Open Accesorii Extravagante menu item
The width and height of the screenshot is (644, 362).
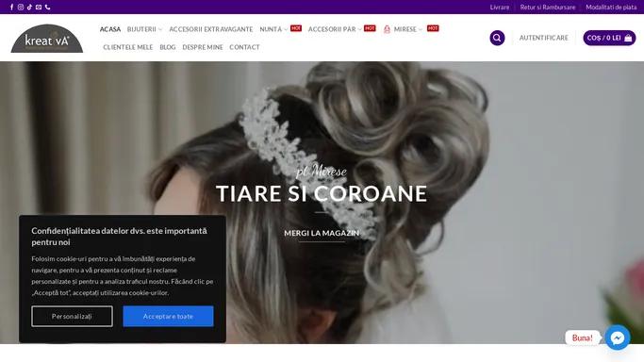coord(211,29)
